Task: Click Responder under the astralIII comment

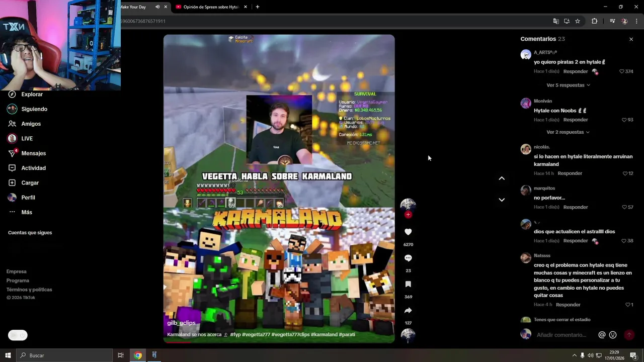Action: point(576,241)
